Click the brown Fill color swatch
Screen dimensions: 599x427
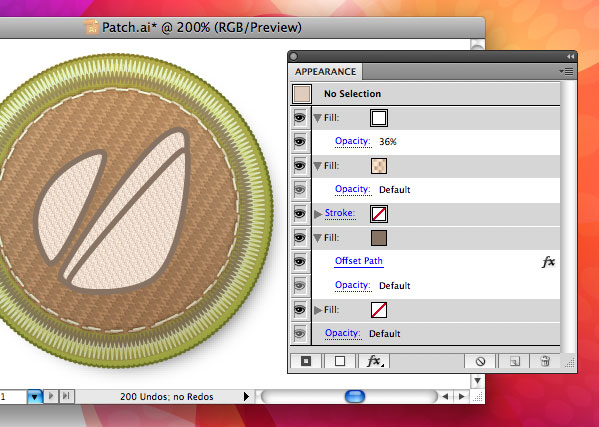(379, 238)
